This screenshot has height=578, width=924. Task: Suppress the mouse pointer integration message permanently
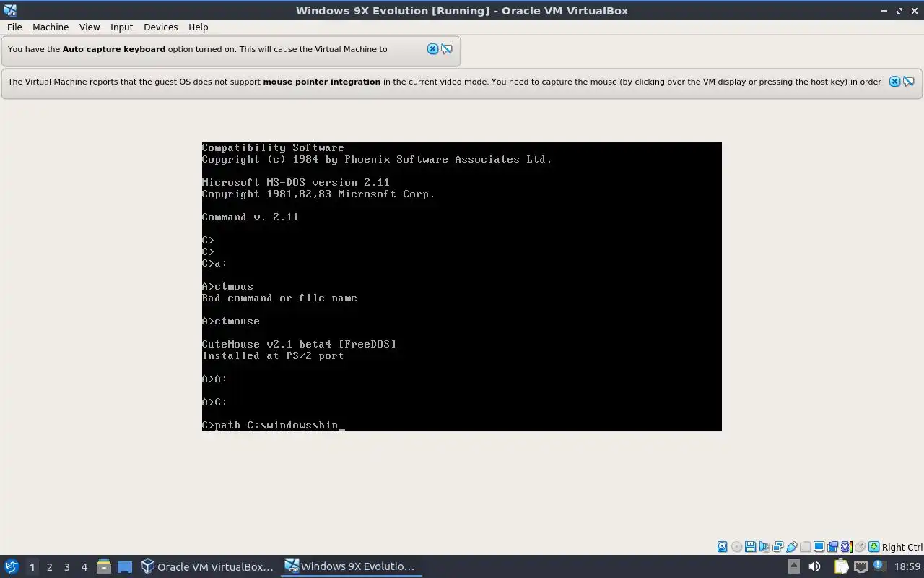(909, 82)
